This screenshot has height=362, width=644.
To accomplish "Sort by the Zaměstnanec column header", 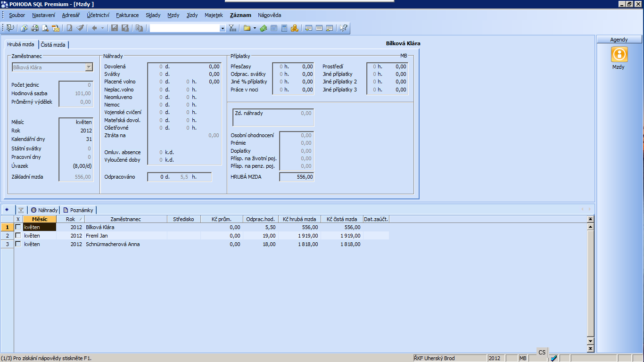I will pyautogui.click(x=126, y=219).
